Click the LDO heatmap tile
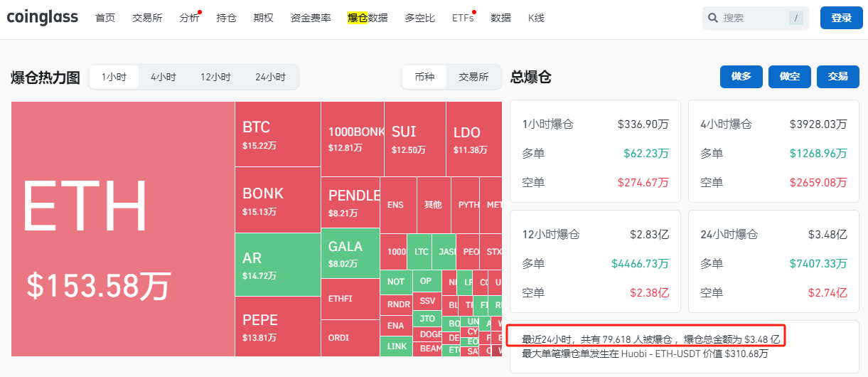Viewport: 868px width, 377px height. point(473,139)
